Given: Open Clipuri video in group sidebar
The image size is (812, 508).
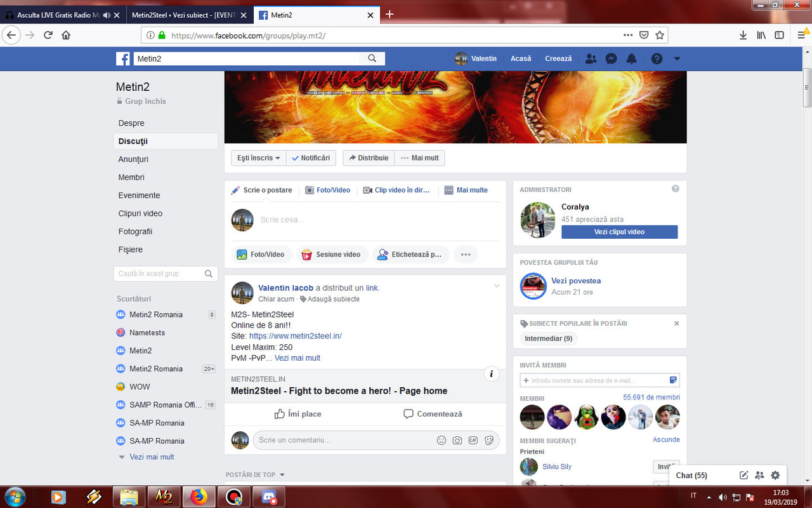Looking at the screenshot, I should point(140,213).
